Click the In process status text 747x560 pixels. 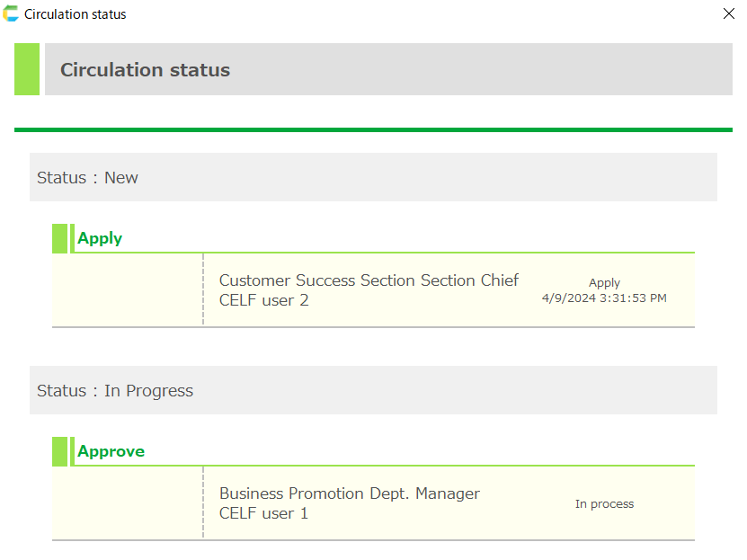(604, 504)
